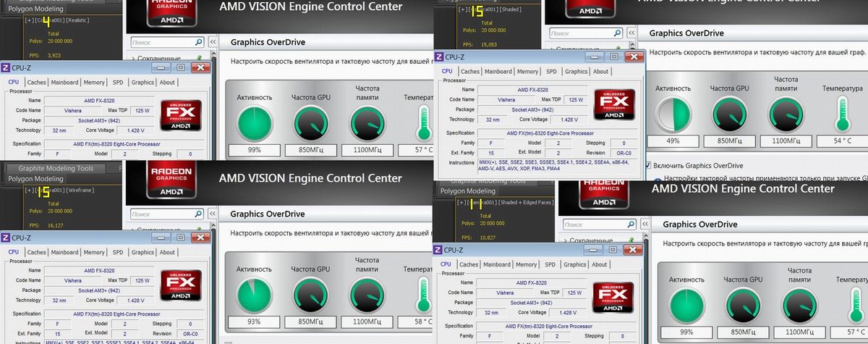Click the 93% activity value box
868x344 pixels.
(x=255, y=323)
